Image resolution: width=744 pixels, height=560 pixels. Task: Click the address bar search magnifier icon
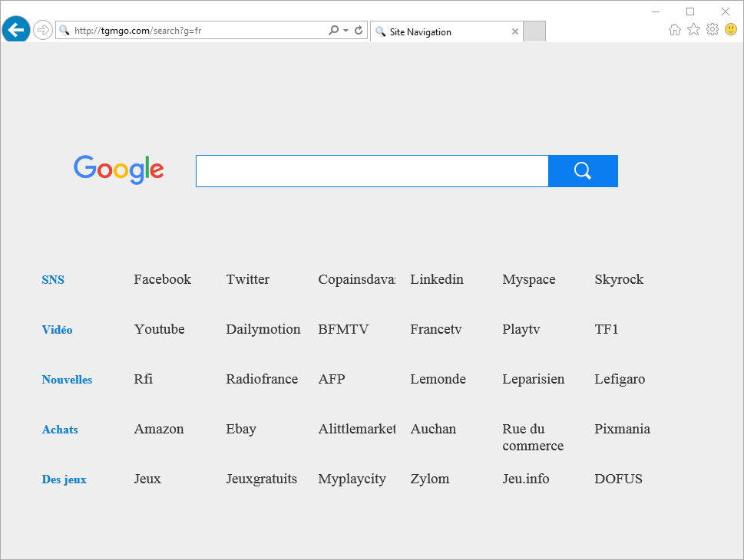[x=333, y=31]
